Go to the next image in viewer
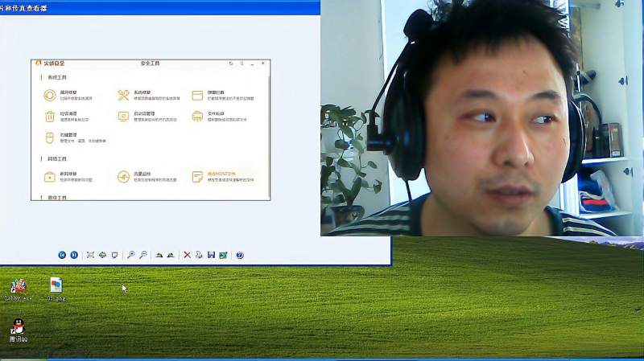Viewport: 644px width, 361px height. click(x=74, y=255)
